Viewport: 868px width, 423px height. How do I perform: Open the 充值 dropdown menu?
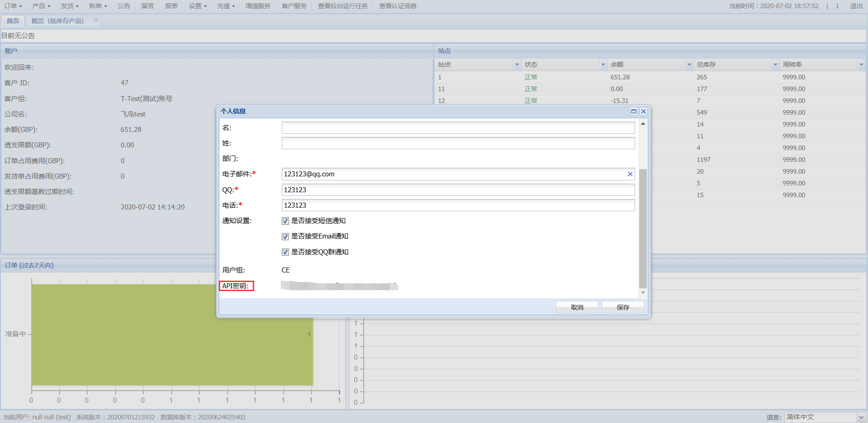pos(226,6)
